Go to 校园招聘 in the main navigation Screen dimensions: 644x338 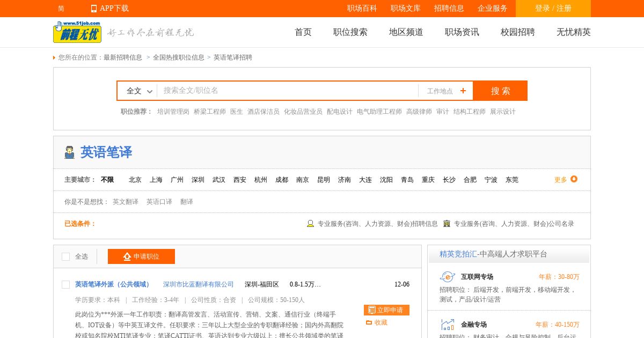517,32
